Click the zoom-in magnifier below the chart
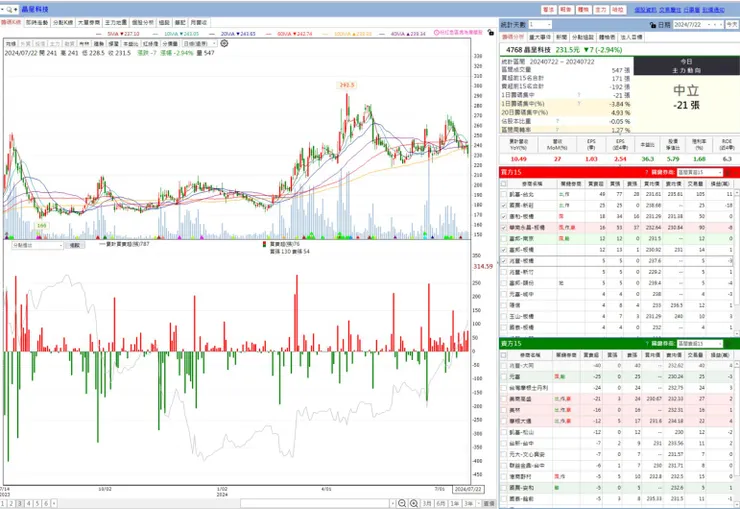 pyautogui.click(x=414, y=503)
